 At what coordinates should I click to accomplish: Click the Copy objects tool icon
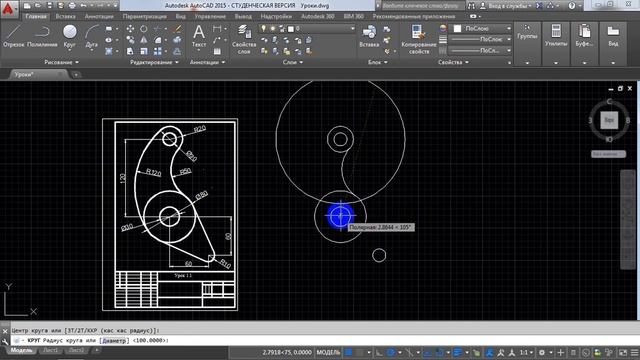tap(130, 40)
